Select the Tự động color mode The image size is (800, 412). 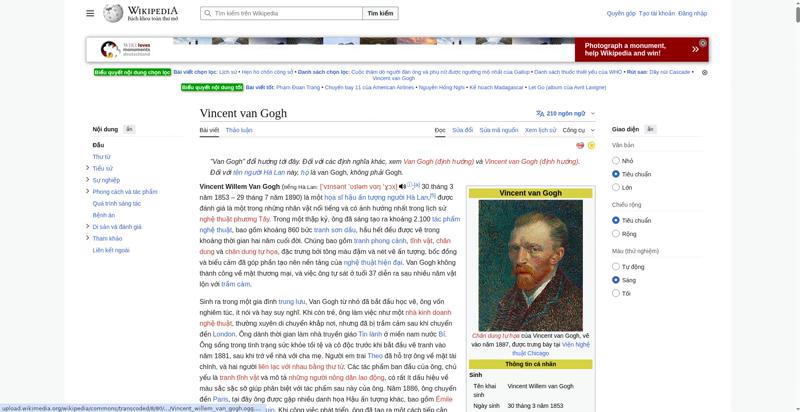point(616,267)
